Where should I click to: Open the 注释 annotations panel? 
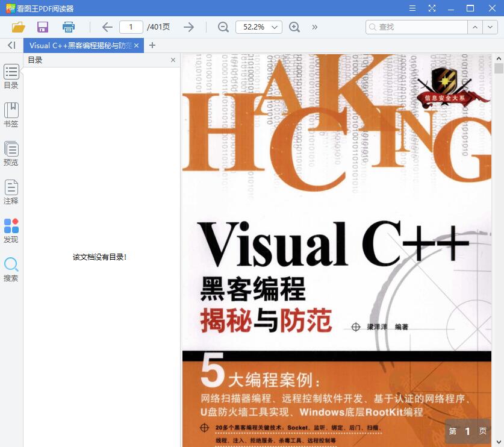11,192
